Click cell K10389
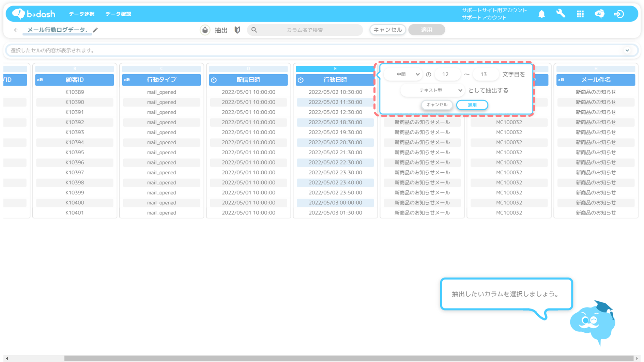The image size is (644, 362). click(x=75, y=92)
